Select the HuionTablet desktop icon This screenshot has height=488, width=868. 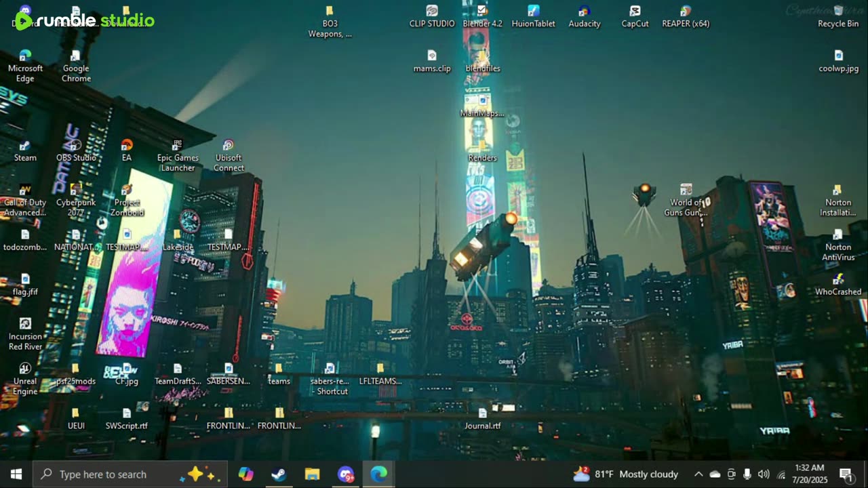click(x=534, y=16)
